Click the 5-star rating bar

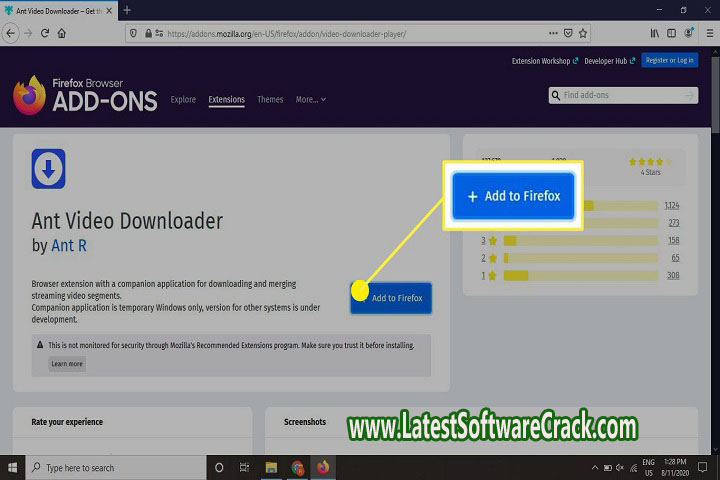[x=622, y=206]
